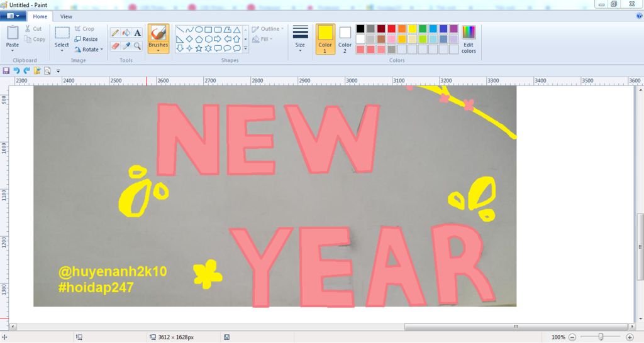Click the Undo arrow icon
The width and height of the screenshot is (644, 343).
coord(16,70)
